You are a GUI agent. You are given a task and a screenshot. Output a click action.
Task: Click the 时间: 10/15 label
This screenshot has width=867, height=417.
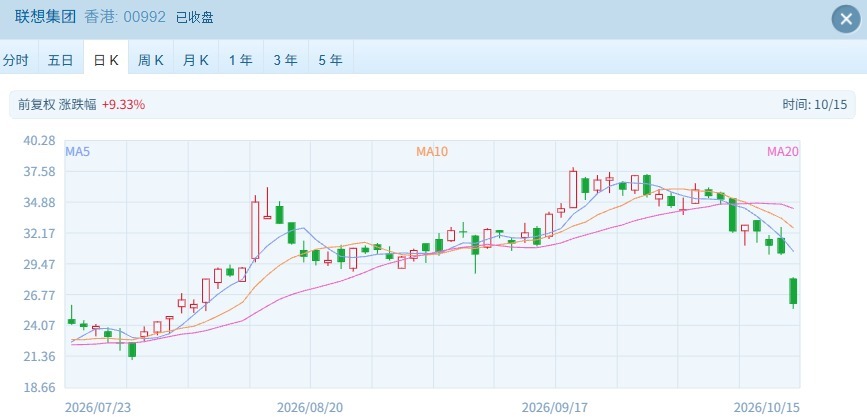click(x=814, y=105)
